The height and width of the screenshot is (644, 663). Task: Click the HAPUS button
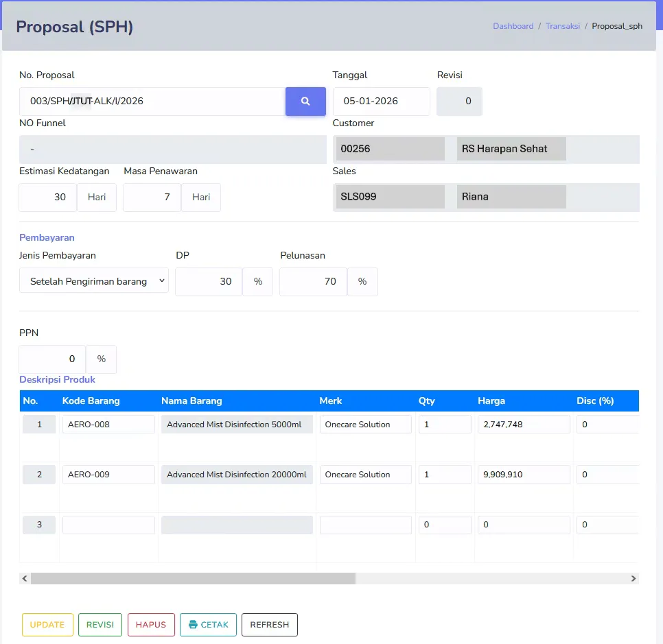(x=151, y=625)
